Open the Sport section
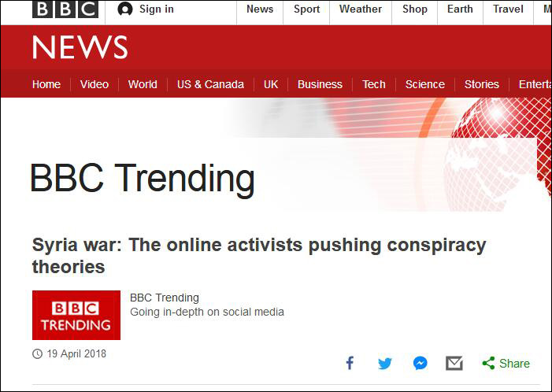Screen dimensions: 552x392 307,9
